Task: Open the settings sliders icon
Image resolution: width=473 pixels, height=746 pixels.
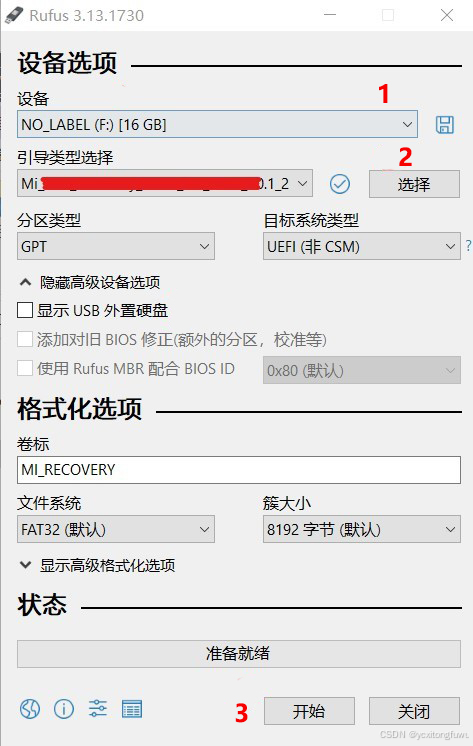Action: 98,709
